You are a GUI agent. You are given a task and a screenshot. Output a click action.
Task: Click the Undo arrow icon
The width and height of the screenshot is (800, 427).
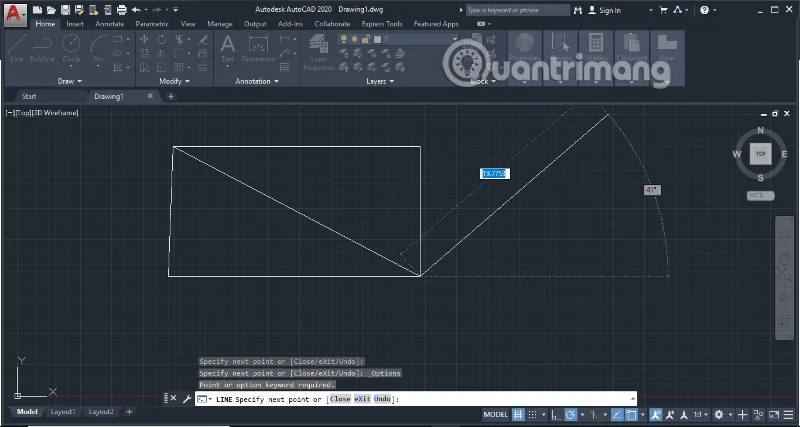pyautogui.click(x=136, y=10)
